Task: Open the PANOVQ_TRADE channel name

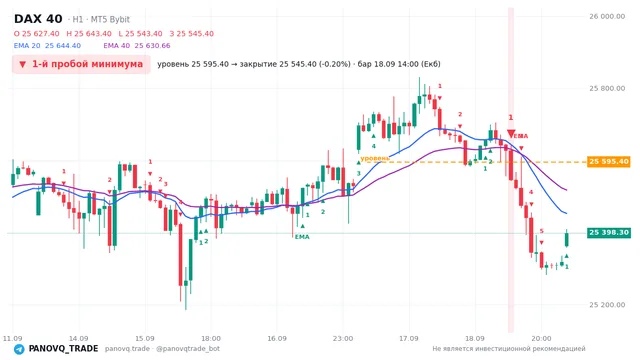Action: (x=63, y=349)
